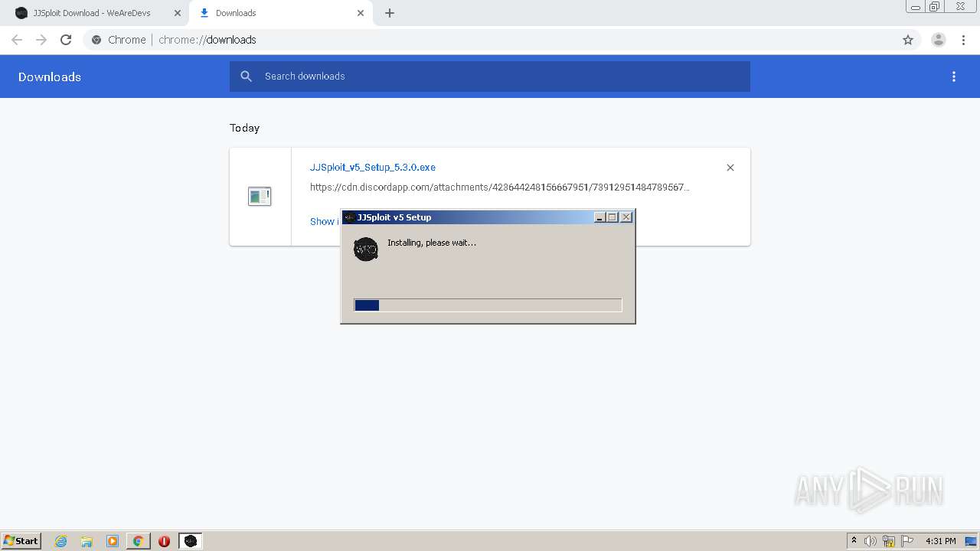
Task: Reload the Downloads page
Action: (66, 40)
